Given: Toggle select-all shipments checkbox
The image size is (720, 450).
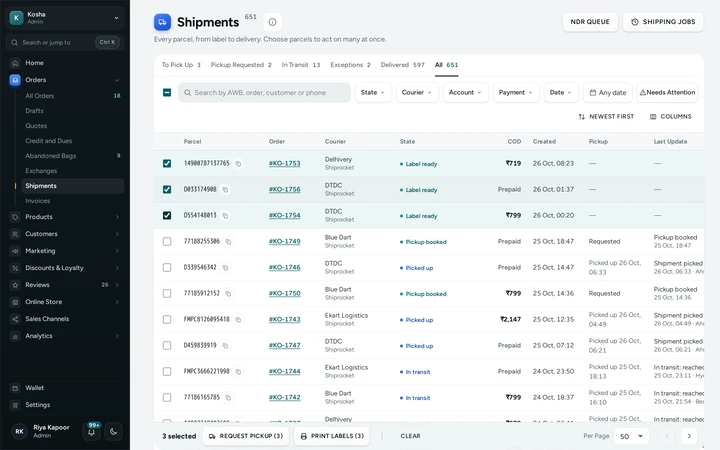Looking at the screenshot, I should (167, 93).
